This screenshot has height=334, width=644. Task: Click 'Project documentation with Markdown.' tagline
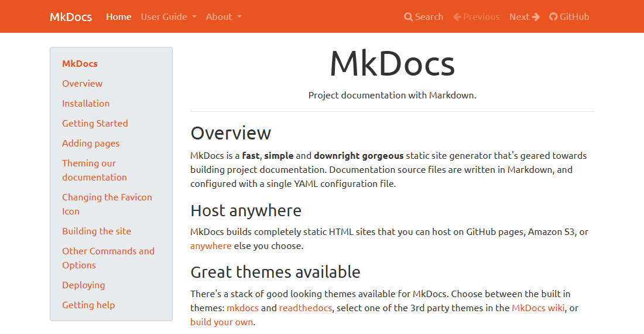[392, 96]
